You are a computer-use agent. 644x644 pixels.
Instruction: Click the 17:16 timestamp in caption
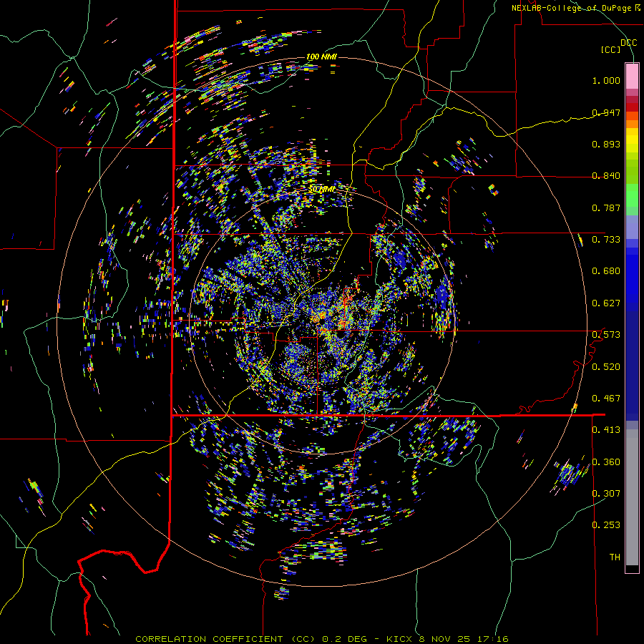(492, 639)
